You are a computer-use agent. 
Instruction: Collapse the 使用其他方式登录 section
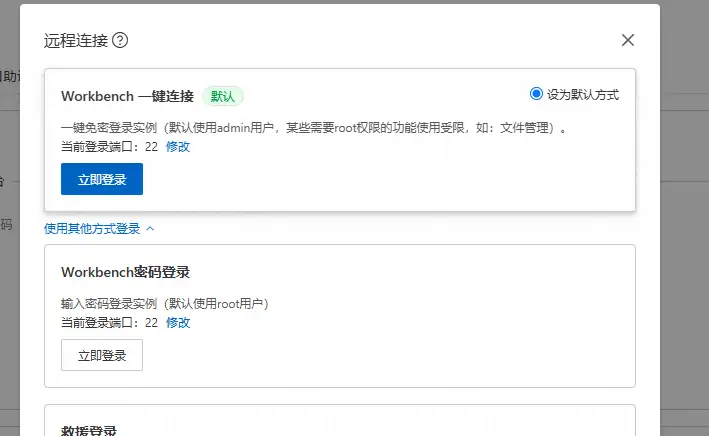[x=99, y=229]
